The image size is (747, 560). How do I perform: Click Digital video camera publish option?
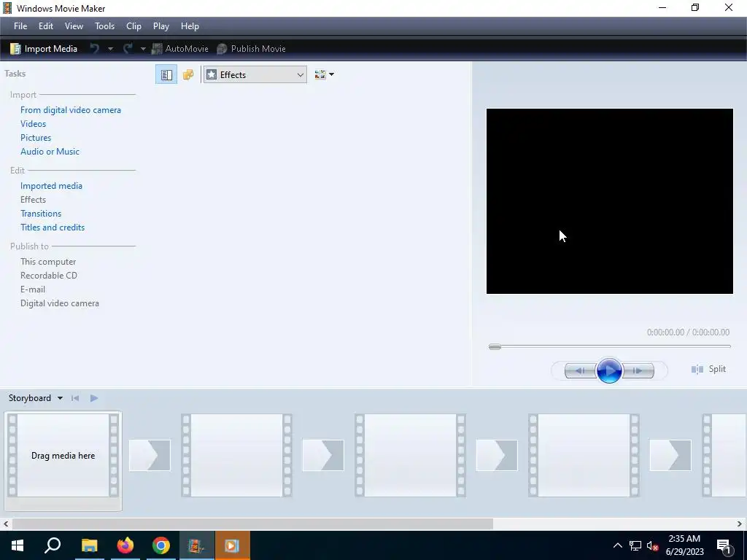coord(60,303)
